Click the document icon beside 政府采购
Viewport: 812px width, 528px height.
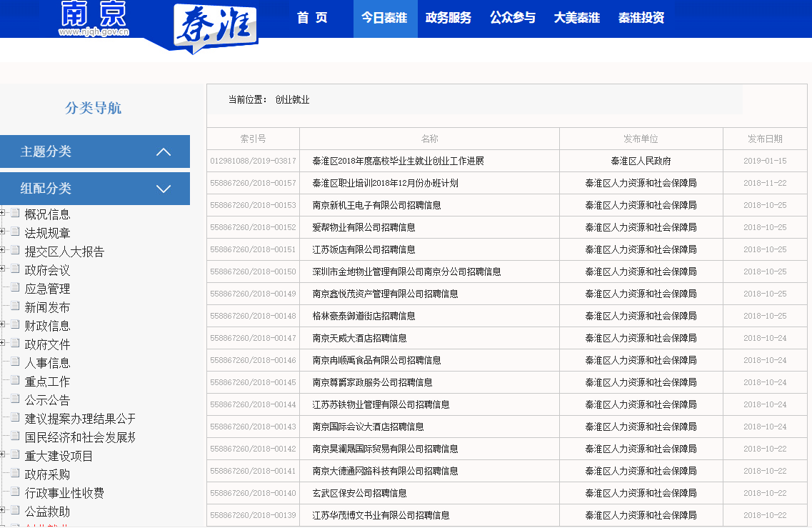point(15,473)
